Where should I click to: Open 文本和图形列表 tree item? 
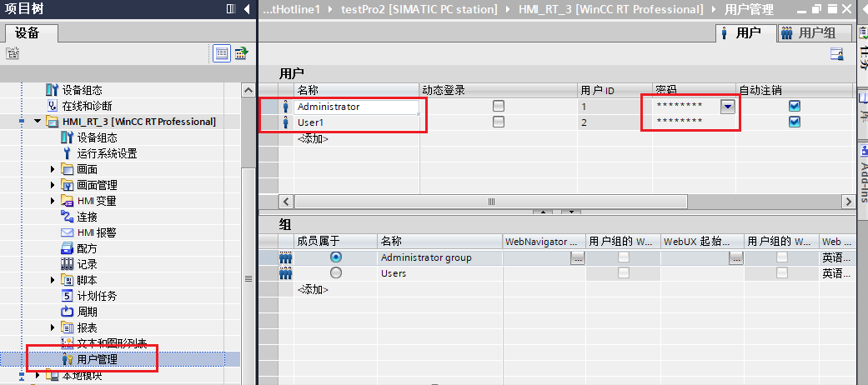click(112, 343)
